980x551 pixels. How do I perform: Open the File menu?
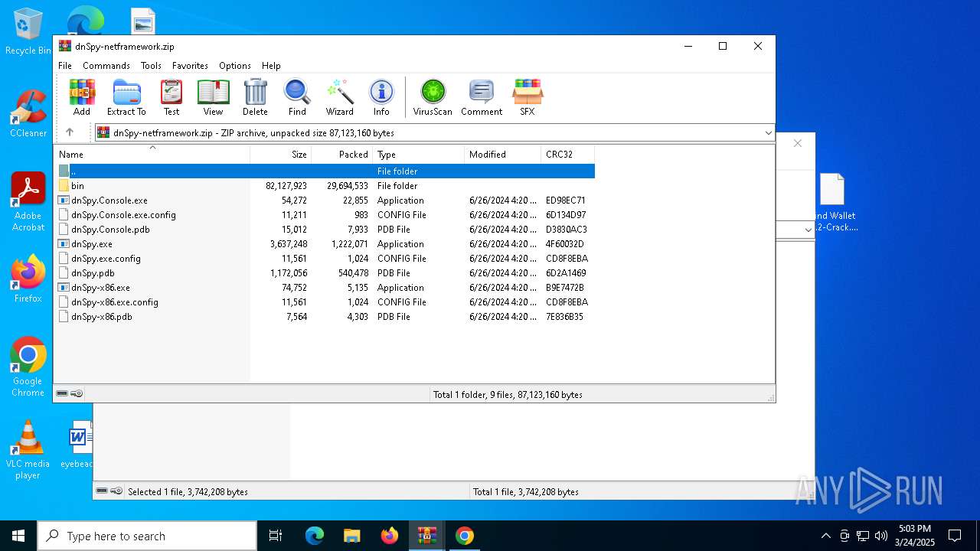65,66
